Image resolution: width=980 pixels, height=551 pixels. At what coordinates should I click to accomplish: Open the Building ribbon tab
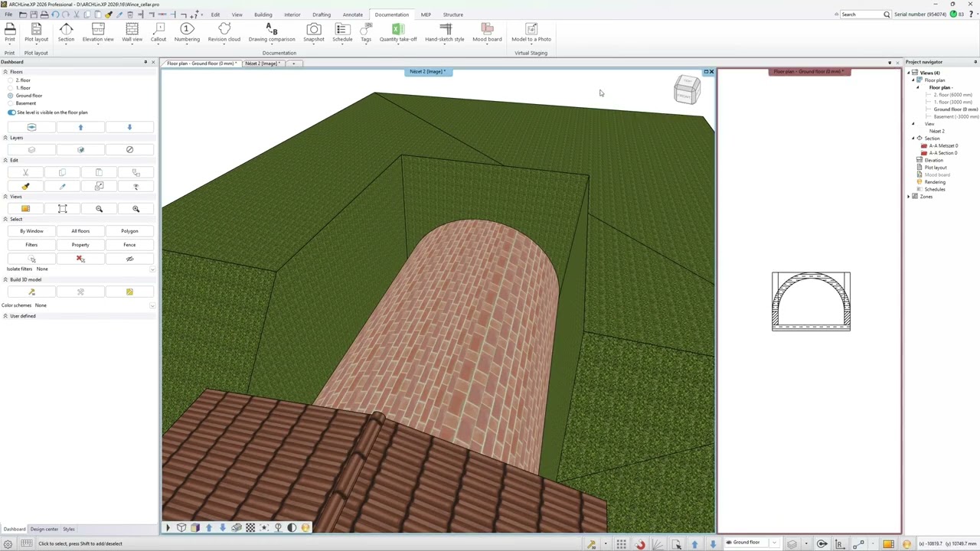(263, 15)
